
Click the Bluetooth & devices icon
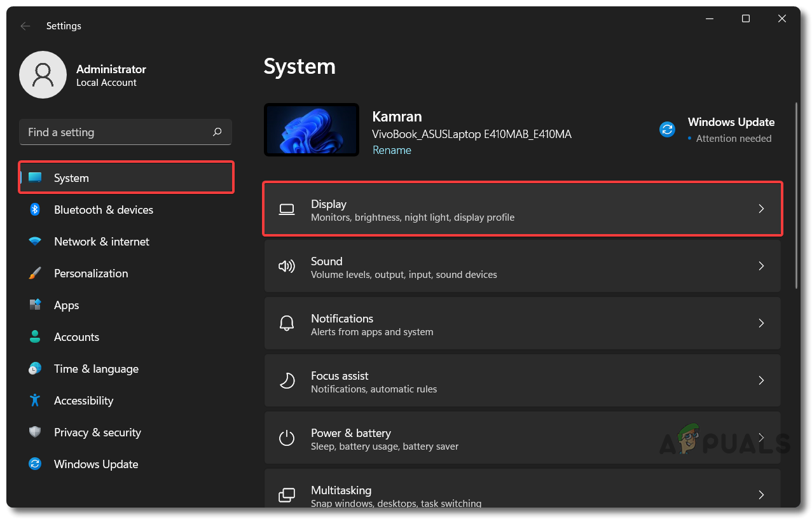coord(35,210)
